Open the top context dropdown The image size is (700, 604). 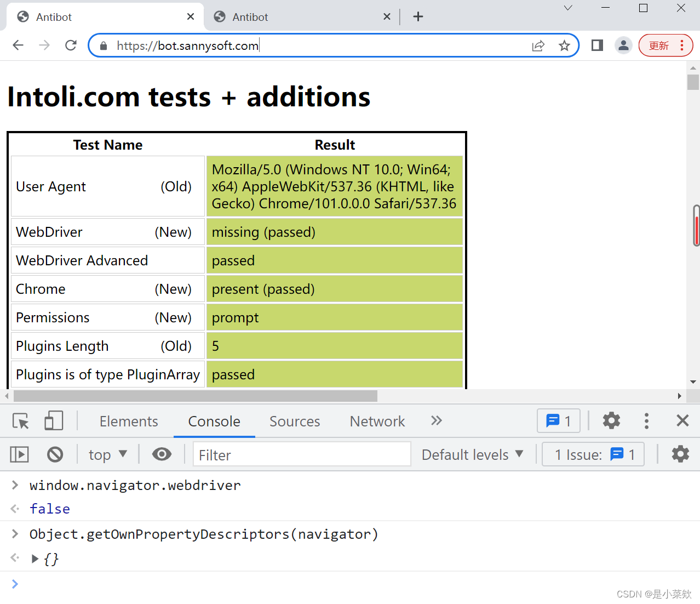tap(108, 455)
